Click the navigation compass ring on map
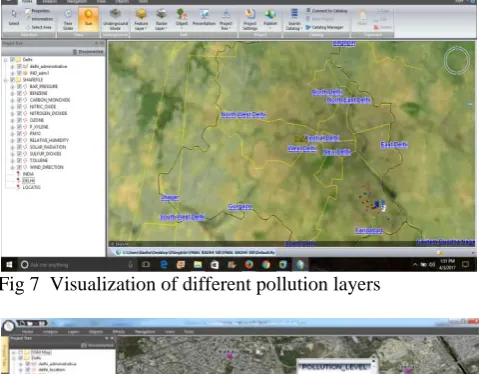 point(457,60)
